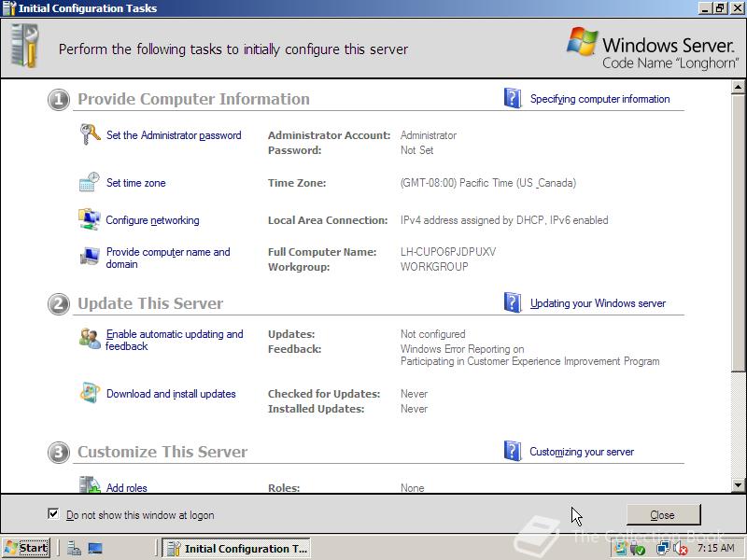This screenshot has width=747, height=560.
Task: Open Customizing your server help link
Action: [582, 452]
